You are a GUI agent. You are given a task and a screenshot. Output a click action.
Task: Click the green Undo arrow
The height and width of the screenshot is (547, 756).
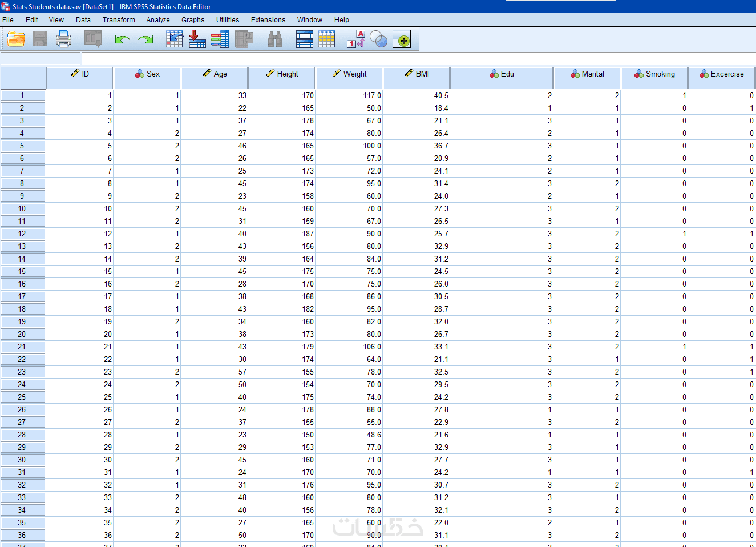(122, 39)
